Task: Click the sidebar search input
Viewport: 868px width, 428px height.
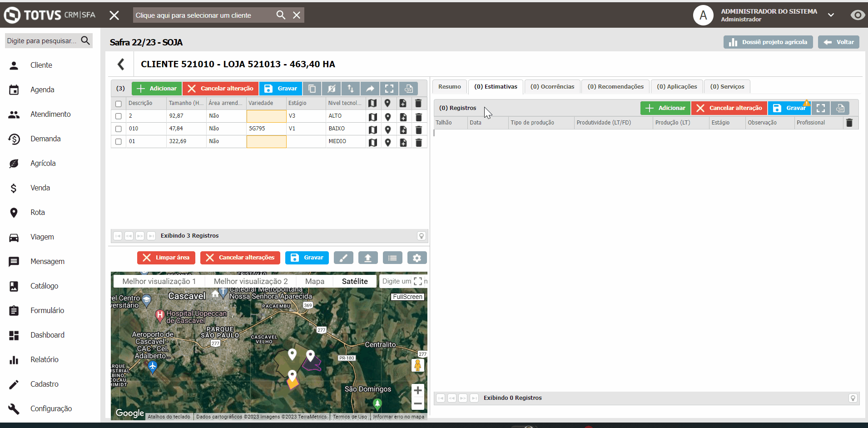Action: [42, 41]
